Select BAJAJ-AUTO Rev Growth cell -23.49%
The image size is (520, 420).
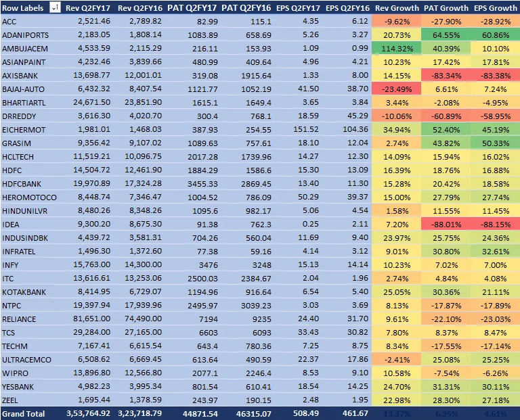396,89
